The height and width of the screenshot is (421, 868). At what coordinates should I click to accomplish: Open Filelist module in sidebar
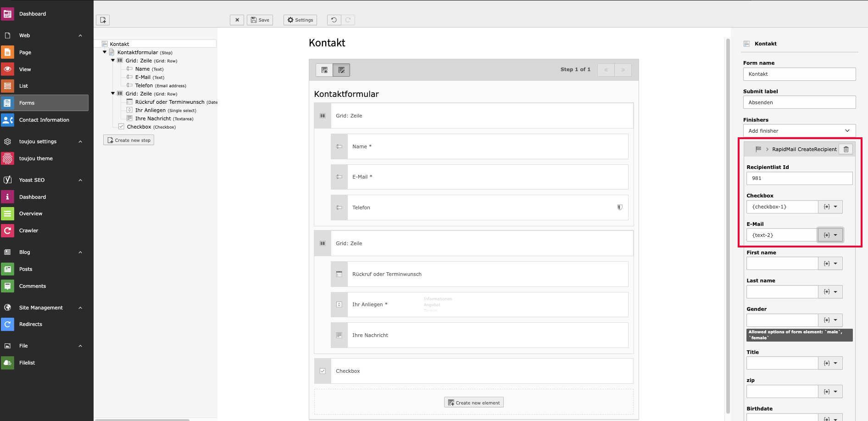27,363
